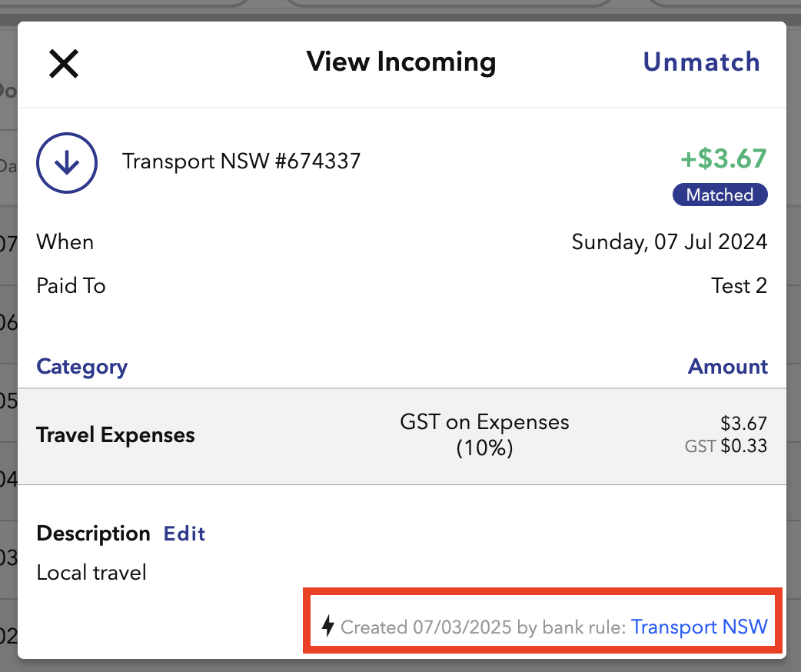Click the date Sunday, 07 Jul 2024
The image size is (801, 672).
pos(669,242)
